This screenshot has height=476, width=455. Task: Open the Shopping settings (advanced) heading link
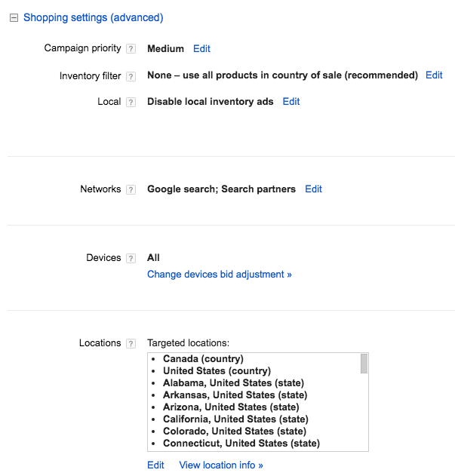[94, 17]
